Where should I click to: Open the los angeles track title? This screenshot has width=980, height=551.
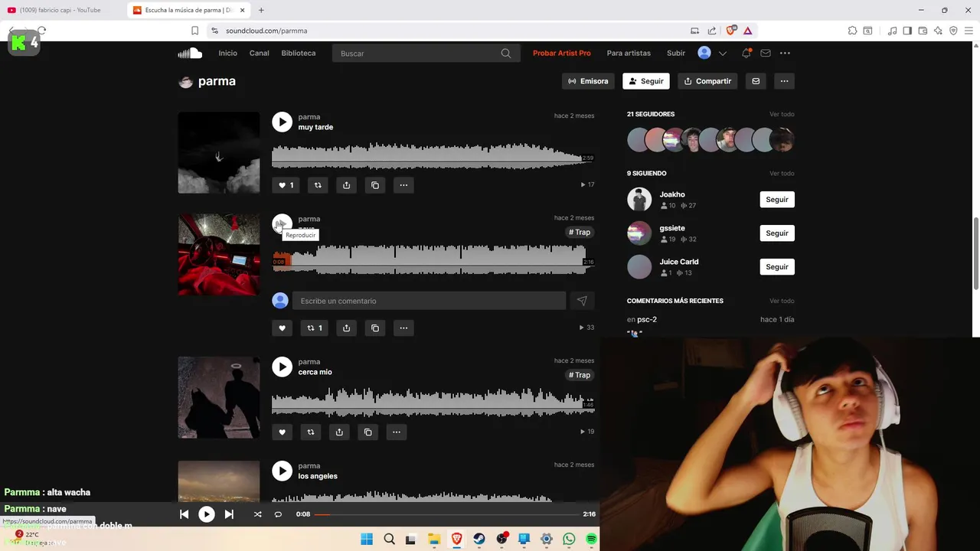coord(318,476)
